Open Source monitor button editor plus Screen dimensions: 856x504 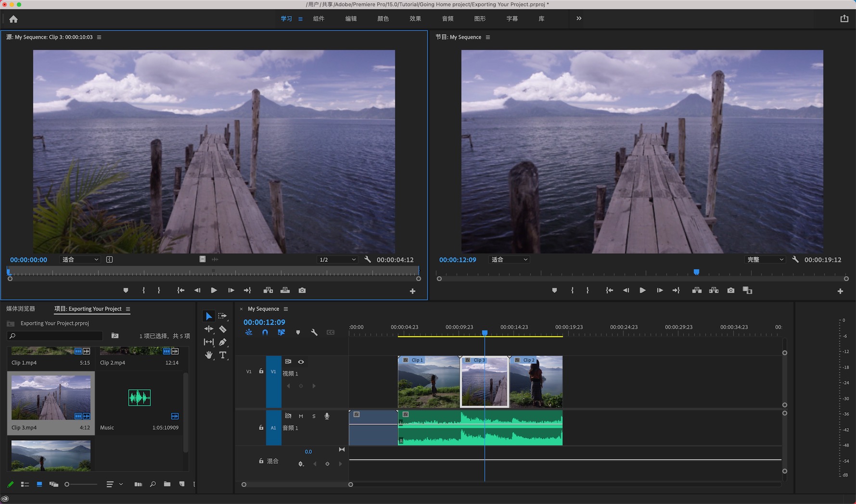[x=412, y=291]
